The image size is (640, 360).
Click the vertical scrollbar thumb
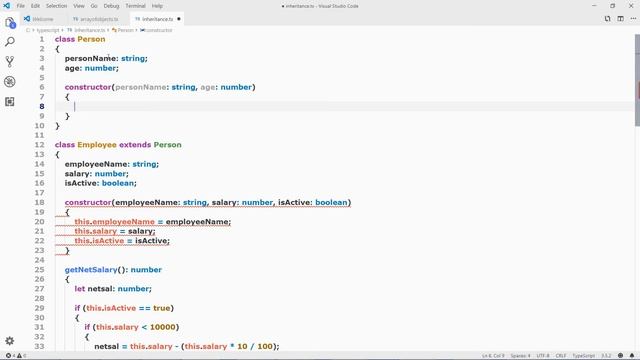click(637, 80)
